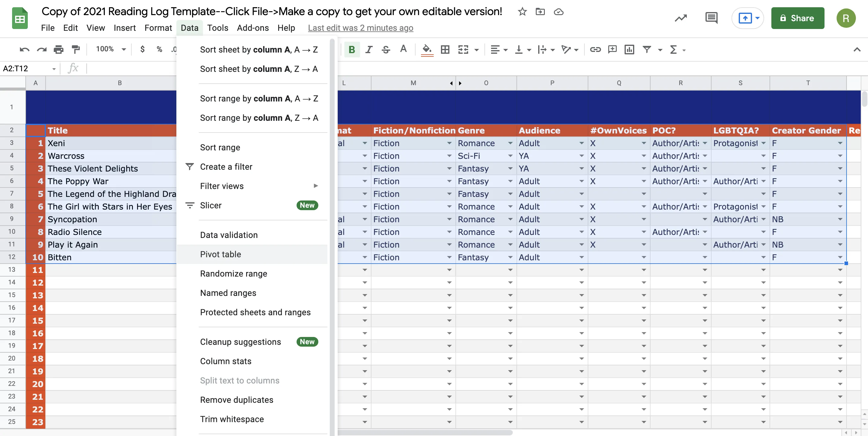
Task: Click the undo arrow icon
Action: [24, 50]
